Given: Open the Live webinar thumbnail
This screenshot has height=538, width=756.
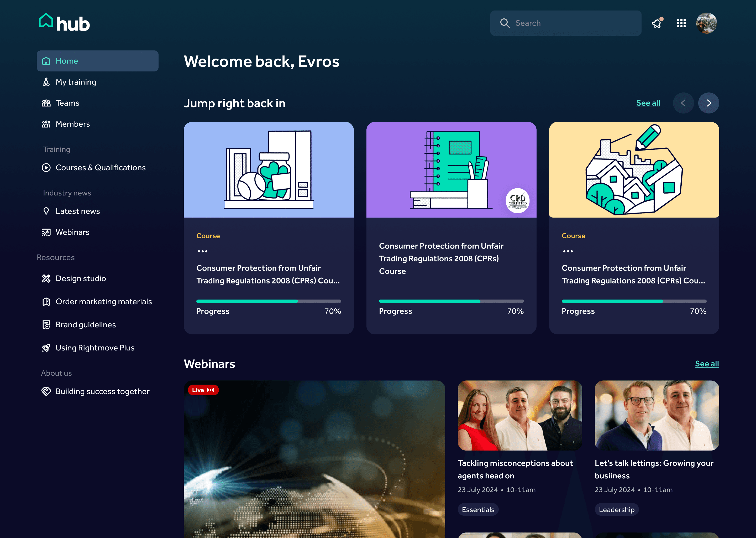Looking at the screenshot, I should tap(314, 461).
